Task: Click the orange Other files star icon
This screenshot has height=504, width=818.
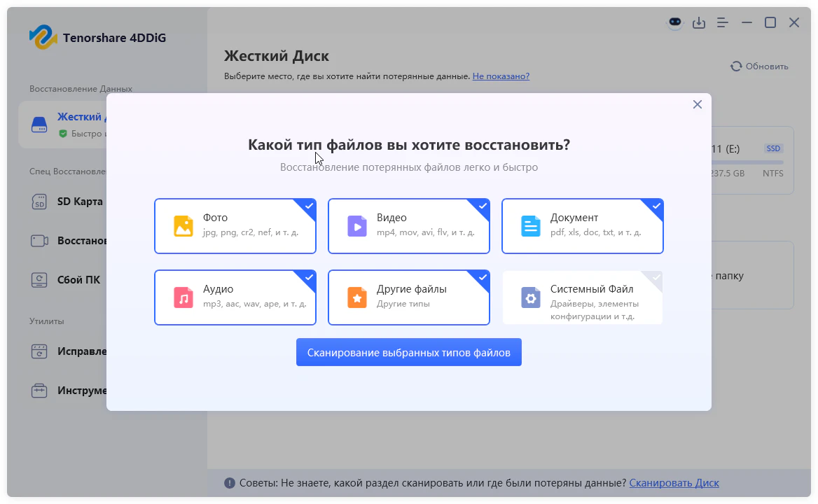Action: coord(357,297)
